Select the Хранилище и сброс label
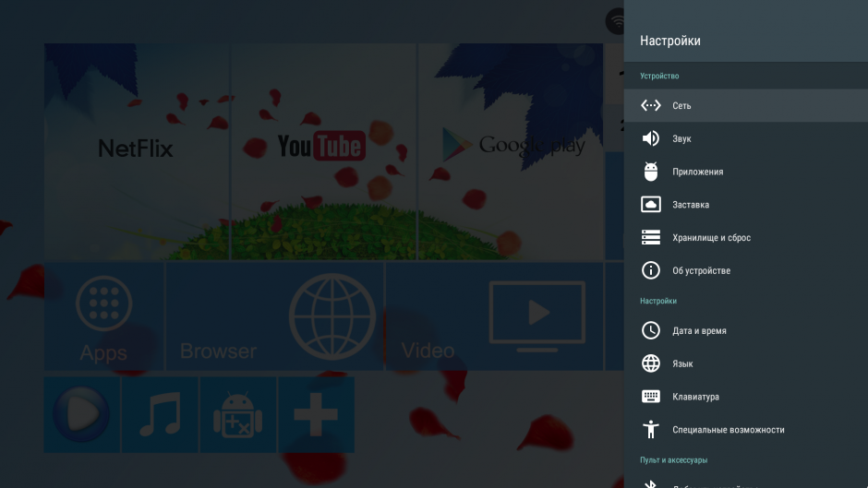868x488 pixels. point(711,238)
